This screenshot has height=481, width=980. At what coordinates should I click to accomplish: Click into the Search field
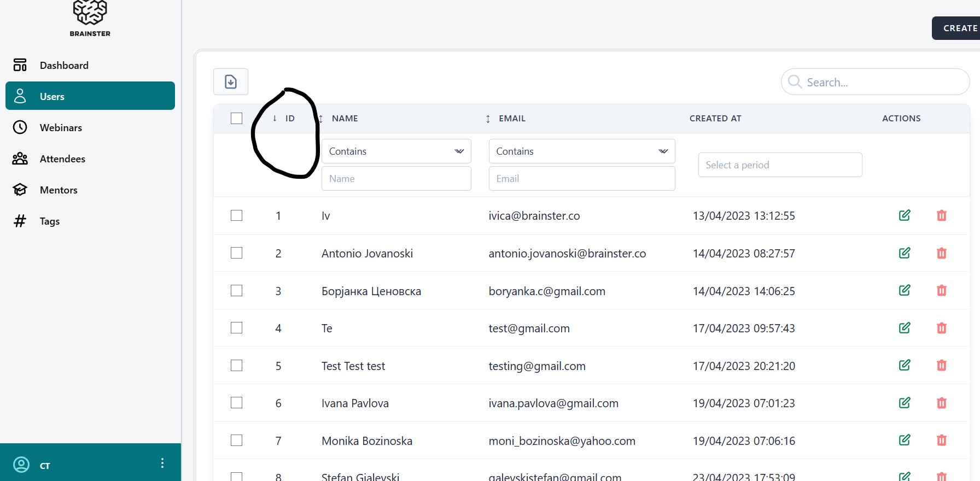coord(880,83)
